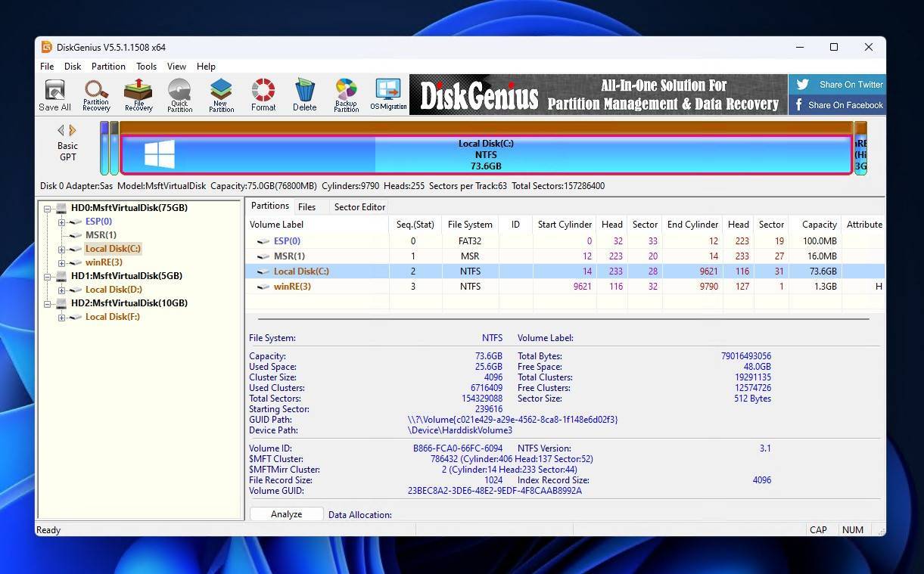924x574 pixels.
Task: Select the Partitions tab
Action: 270,206
